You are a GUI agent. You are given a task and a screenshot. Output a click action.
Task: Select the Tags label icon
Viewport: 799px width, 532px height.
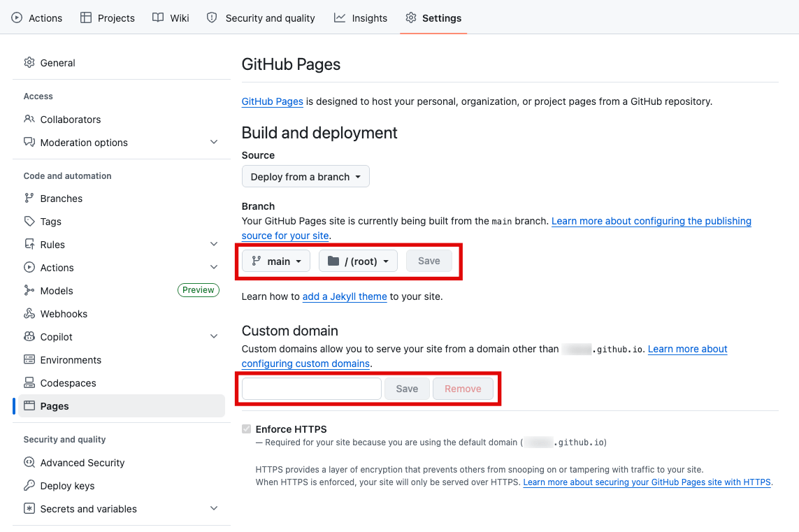[x=29, y=221]
